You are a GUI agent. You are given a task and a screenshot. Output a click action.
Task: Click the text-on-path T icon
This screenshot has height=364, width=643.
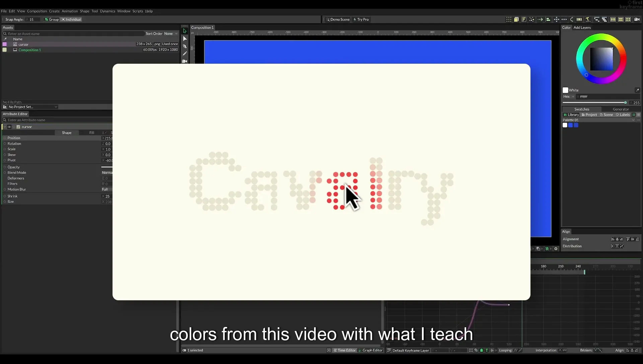tap(588, 19)
